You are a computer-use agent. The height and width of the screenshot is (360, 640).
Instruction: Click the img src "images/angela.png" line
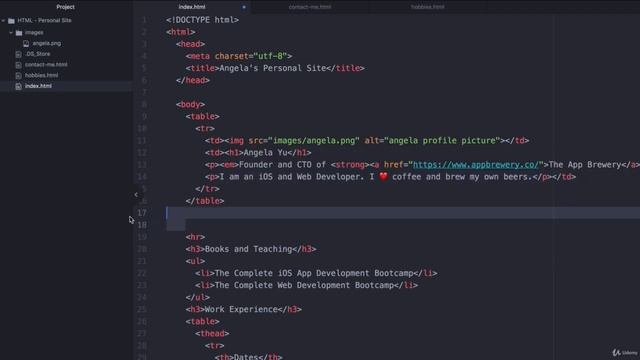pos(367,140)
